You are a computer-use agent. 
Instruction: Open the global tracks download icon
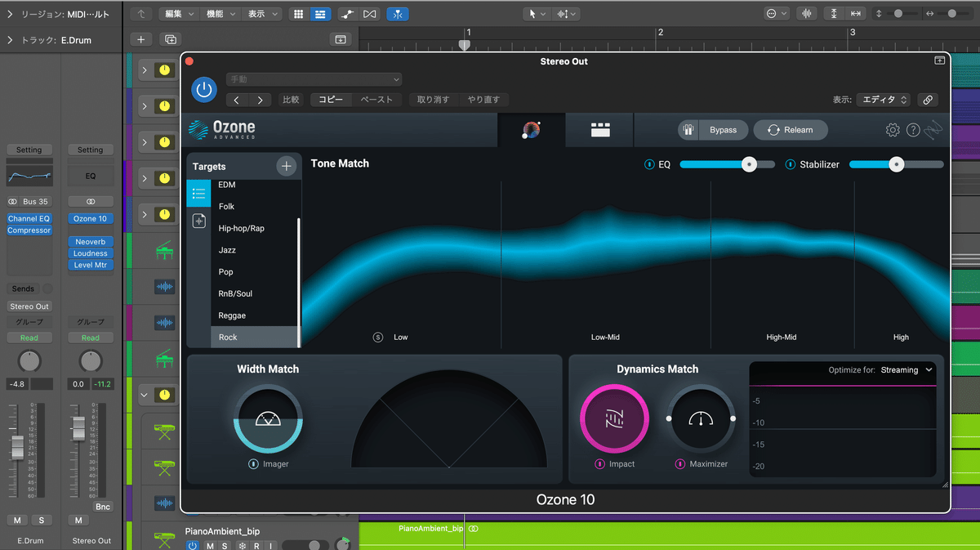pyautogui.click(x=341, y=39)
